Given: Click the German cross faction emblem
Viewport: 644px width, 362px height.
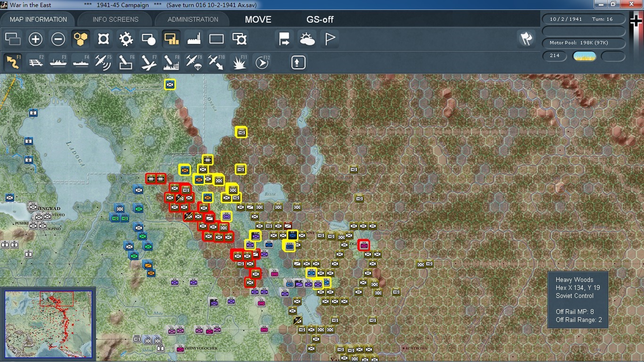Looking at the screenshot, I should pos(636,22).
